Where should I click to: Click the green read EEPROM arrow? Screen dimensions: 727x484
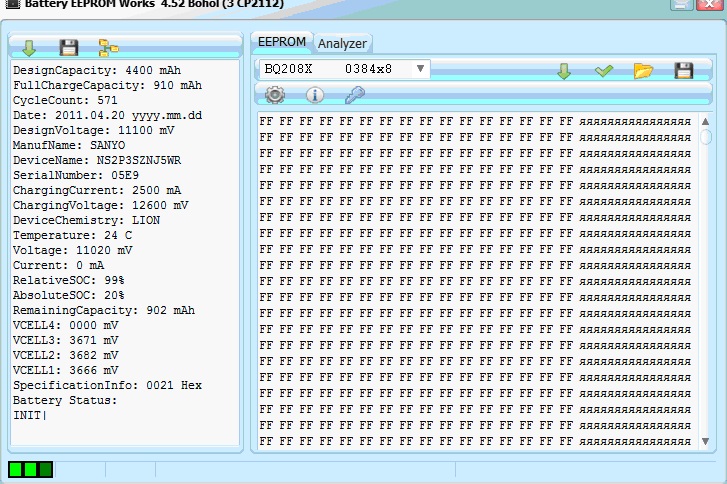564,70
